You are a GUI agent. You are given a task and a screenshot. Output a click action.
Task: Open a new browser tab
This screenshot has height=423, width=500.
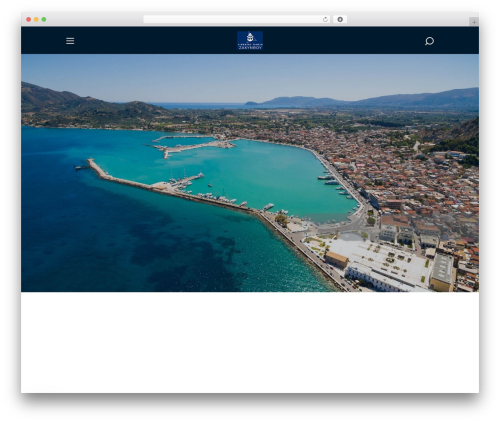click(474, 22)
